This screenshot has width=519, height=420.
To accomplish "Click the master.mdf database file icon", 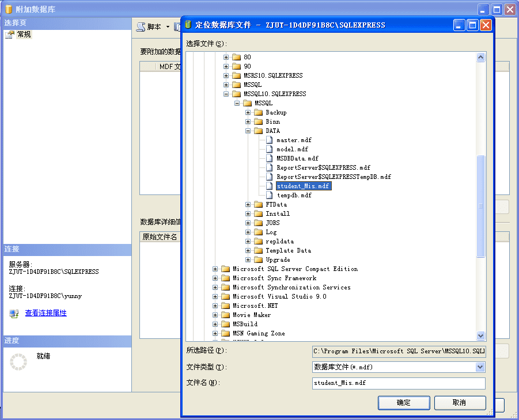I will tap(269, 140).
